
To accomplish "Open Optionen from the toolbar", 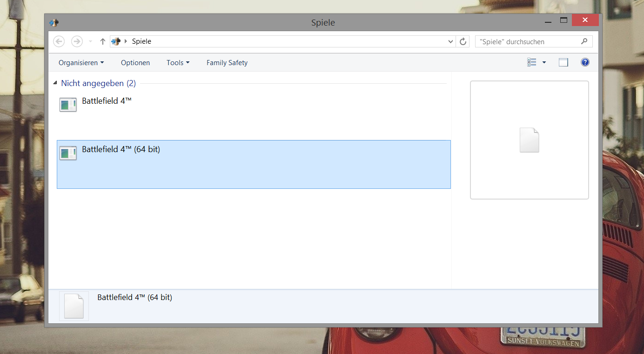I will (x=135, y=63).
